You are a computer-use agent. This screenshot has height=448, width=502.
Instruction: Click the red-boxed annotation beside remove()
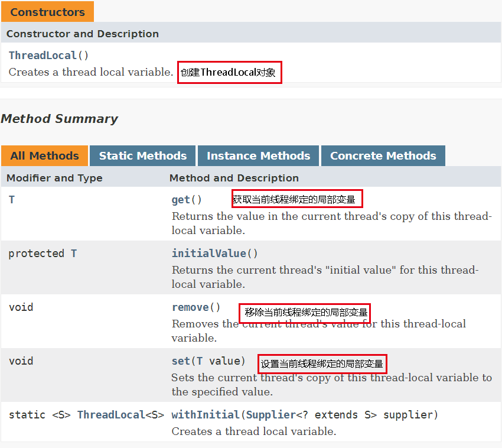click(305, 313)
